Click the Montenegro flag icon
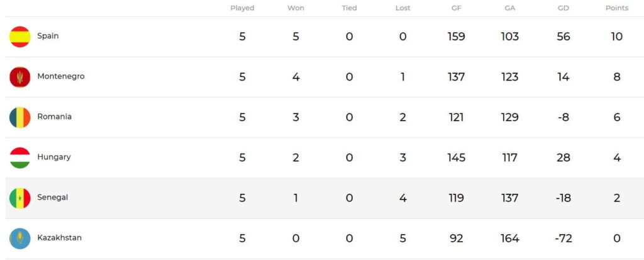This screenshot has width=644, height=260. click(x=20, y=77)
